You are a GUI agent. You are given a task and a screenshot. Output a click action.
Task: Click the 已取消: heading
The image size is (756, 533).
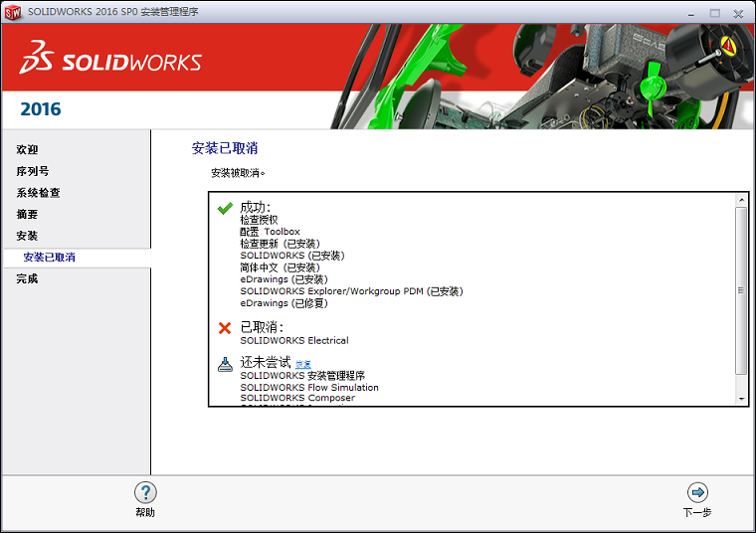(x=262, y=328)
